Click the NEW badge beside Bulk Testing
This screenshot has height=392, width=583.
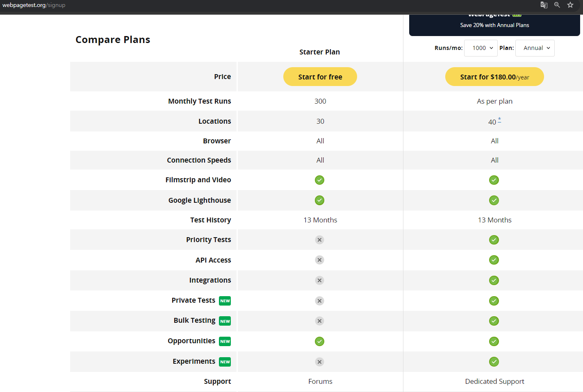(x=225, y=321)
